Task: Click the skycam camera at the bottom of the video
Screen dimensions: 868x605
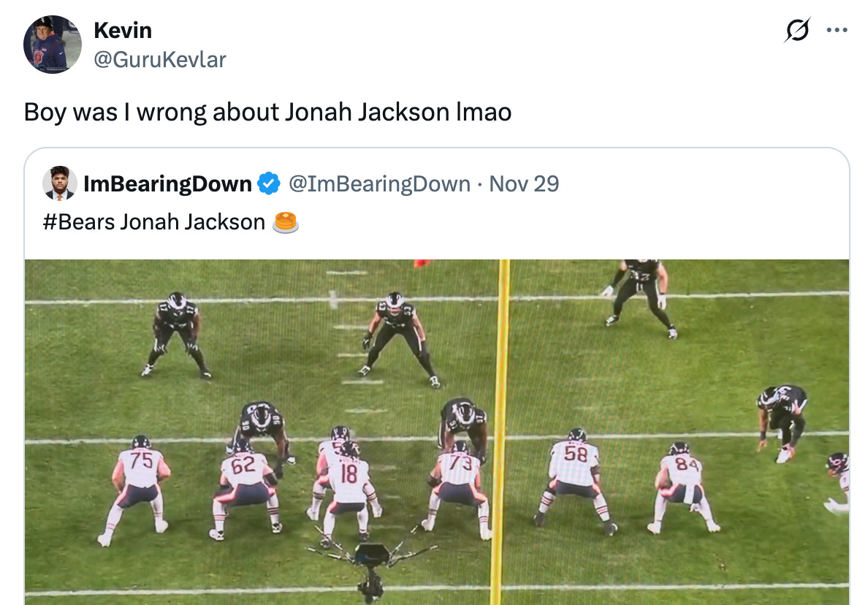Action: [371, 566]
